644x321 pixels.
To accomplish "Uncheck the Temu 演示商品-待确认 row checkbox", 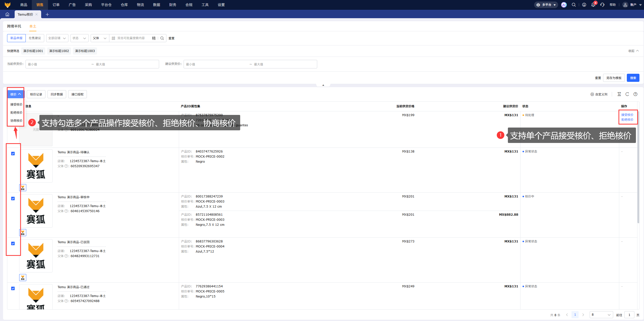I will pyautogui.click(x=13, y=154).
